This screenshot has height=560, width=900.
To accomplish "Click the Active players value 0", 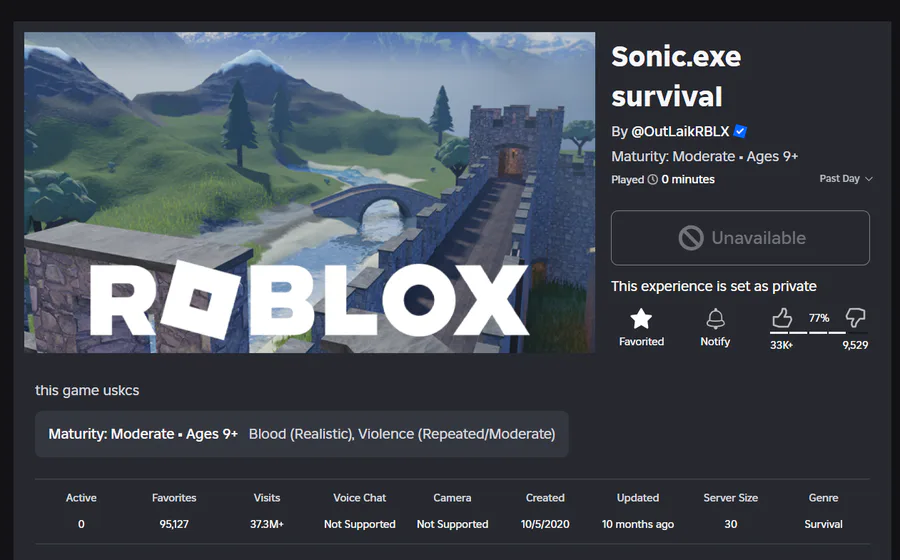I will (81, 524).
